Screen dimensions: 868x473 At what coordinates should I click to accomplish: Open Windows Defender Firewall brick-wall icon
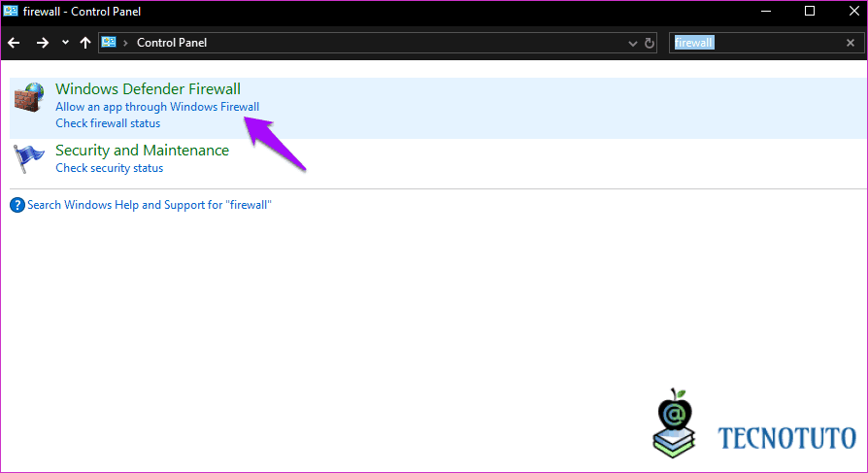pyautogui.click(x=29, y=97)
